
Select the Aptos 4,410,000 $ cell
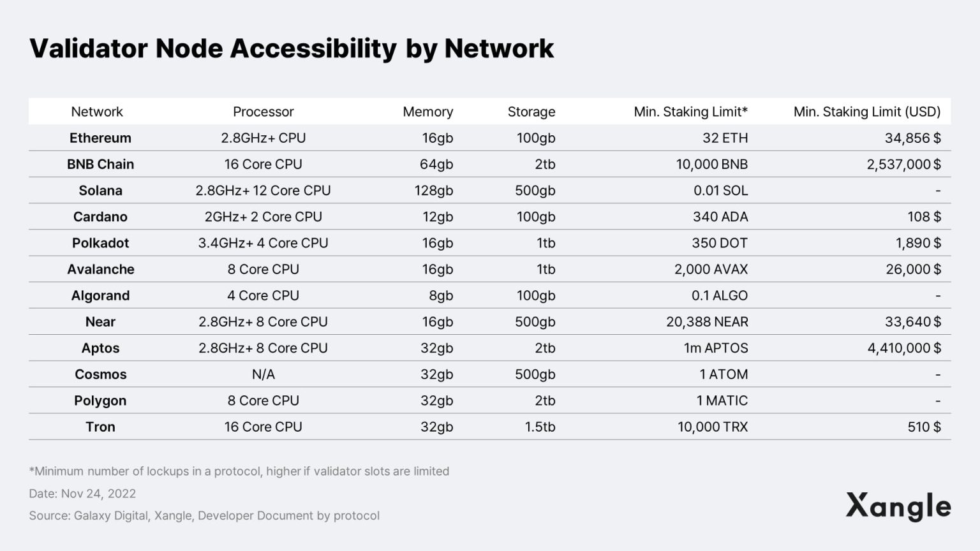(903, 348)
